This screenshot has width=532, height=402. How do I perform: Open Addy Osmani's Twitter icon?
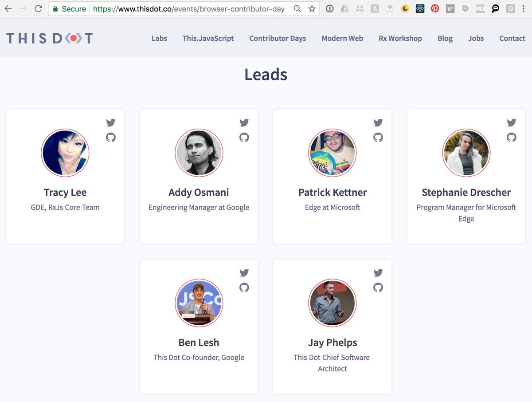pyautogui.click(x=244, y=122)
